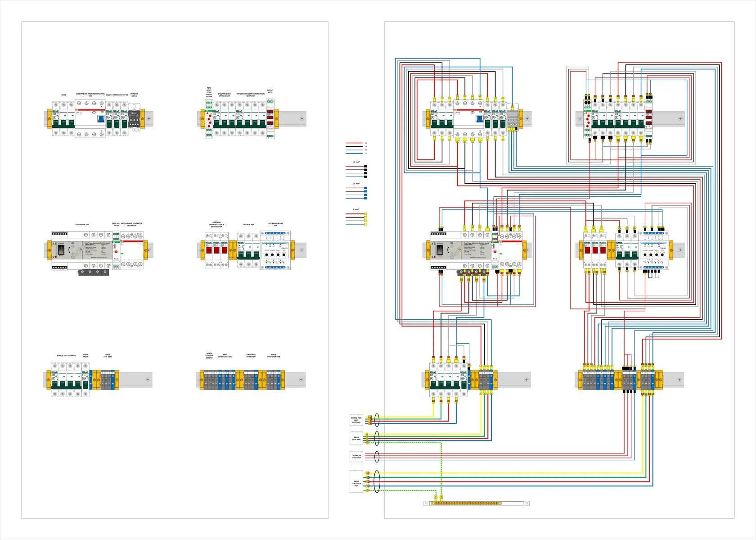The image size is (756, 540).
Task: Select the "ВЫВОД ЩИТ НА ОПОРУ" label on the left sheet
Action: [66, 356]
